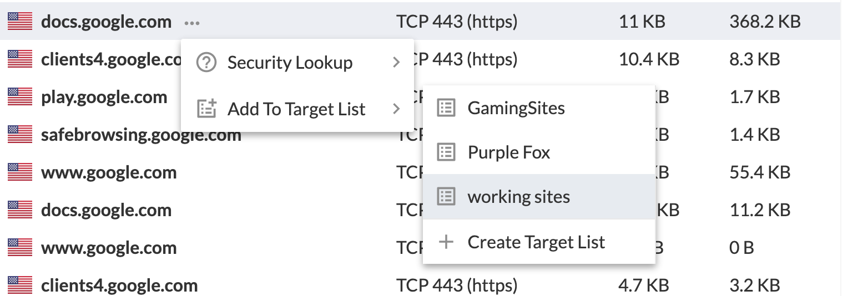The width and height of the screenshot is (868, 296).
Task: Select the first www.google.com entry
Action: (109, 172)
